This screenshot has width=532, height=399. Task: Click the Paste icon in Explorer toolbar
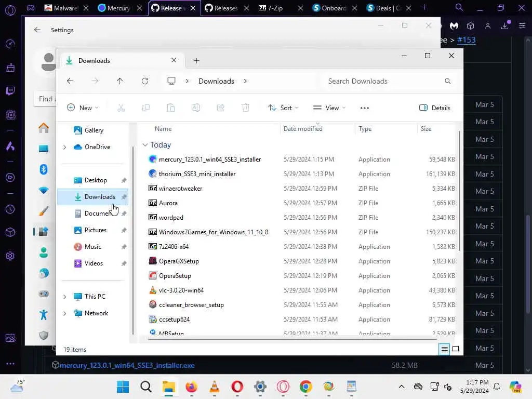tap(170, 108)
